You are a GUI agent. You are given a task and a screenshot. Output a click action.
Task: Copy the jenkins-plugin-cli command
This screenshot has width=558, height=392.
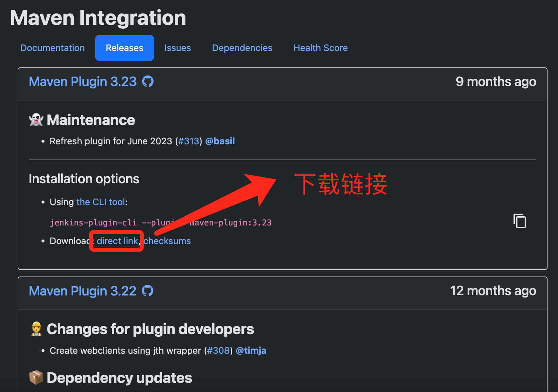[519, 221]
